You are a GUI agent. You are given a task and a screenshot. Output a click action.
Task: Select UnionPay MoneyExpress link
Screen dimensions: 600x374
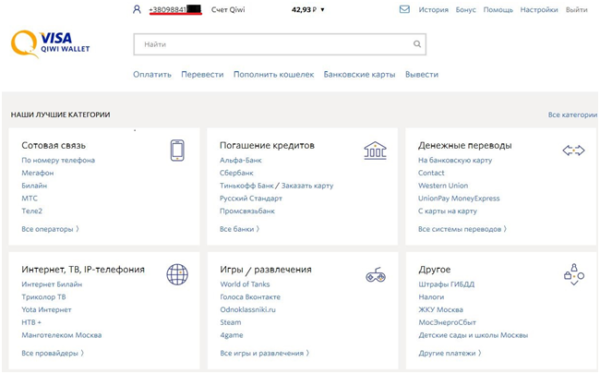459,198
